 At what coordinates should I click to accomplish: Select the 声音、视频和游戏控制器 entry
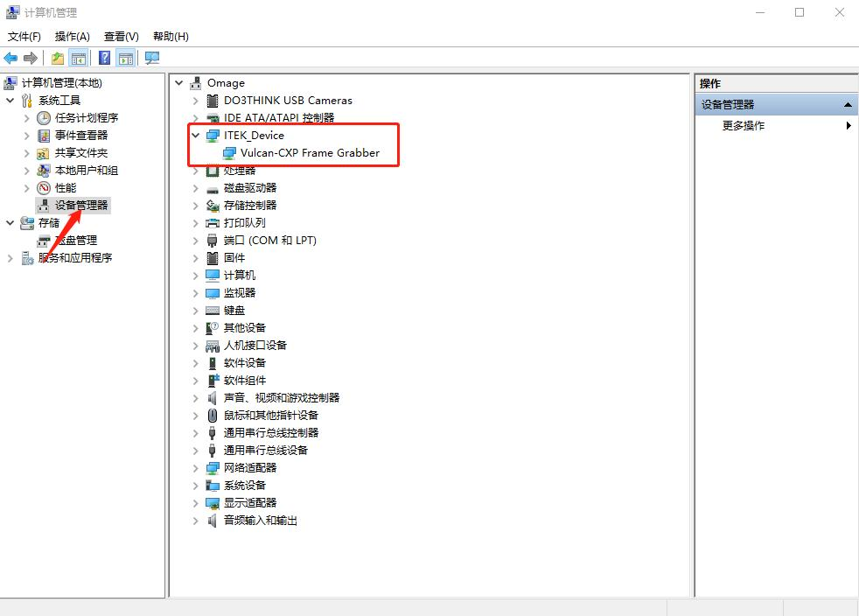tap(282, 398)
